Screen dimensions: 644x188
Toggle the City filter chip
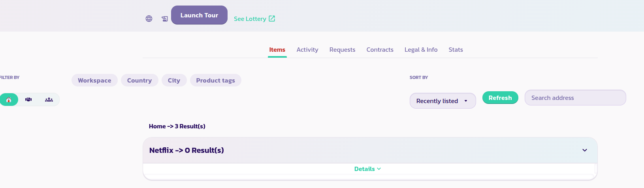point(174,80)
